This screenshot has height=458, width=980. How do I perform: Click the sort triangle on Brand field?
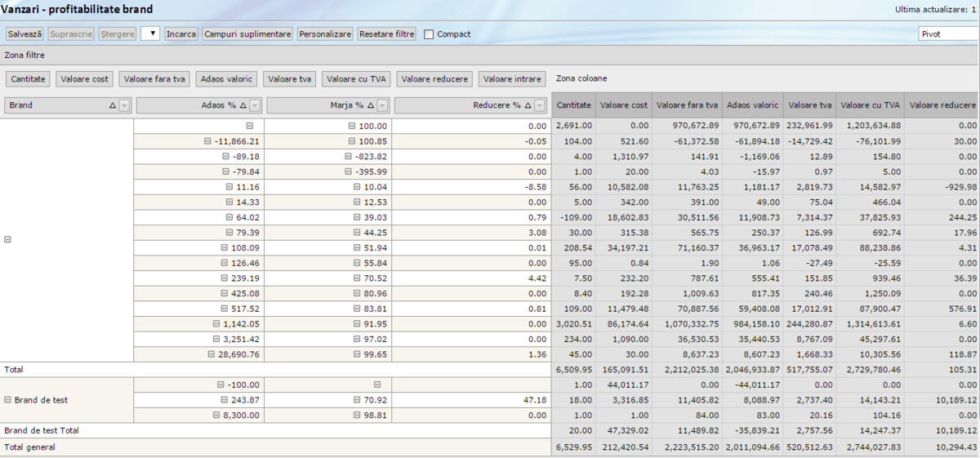(x=113, y=105)
